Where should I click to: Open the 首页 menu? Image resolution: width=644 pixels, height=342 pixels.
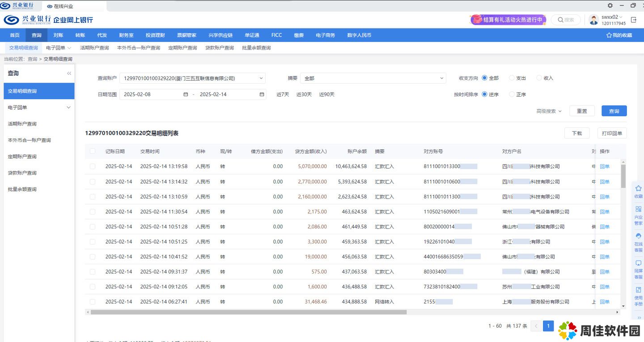coord(15,35)
